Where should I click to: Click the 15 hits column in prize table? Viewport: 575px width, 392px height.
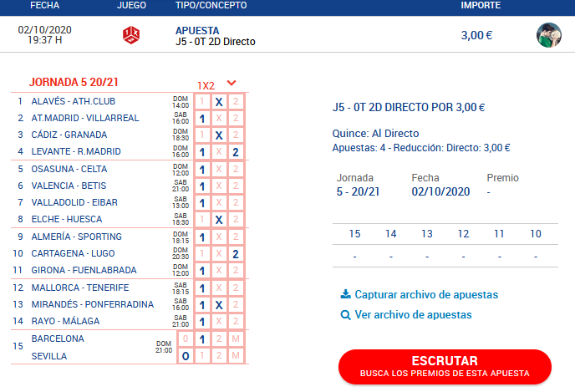point(354,233)
